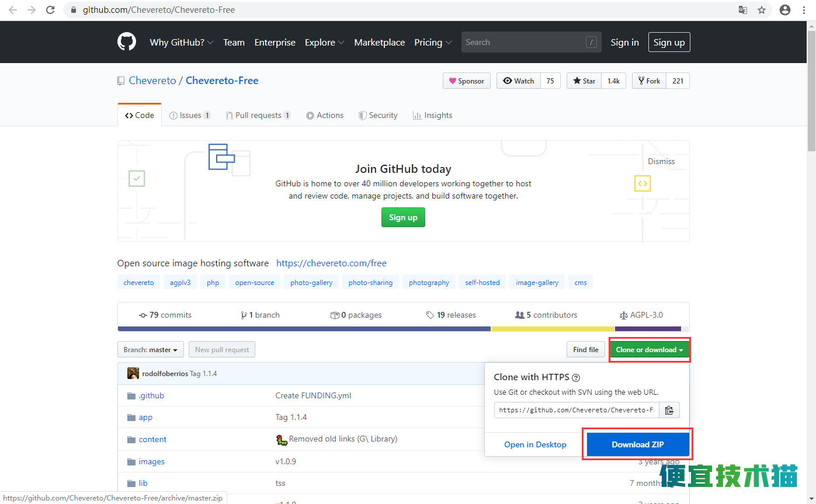Image resolution: width=816 pixels, height=504 pixels.
Task: Expand the Why GitHub? menu
Action: (182, 42)
